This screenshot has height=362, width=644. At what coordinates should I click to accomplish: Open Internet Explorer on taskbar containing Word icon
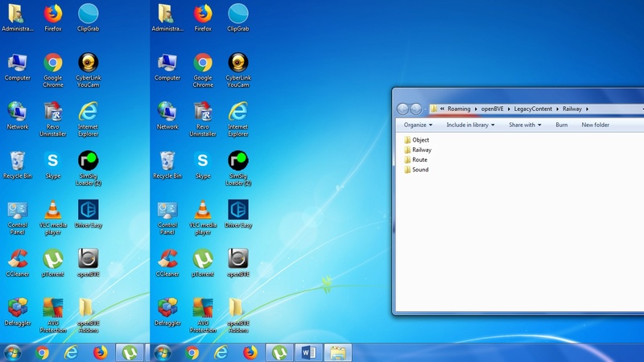[x=221, y=352]
